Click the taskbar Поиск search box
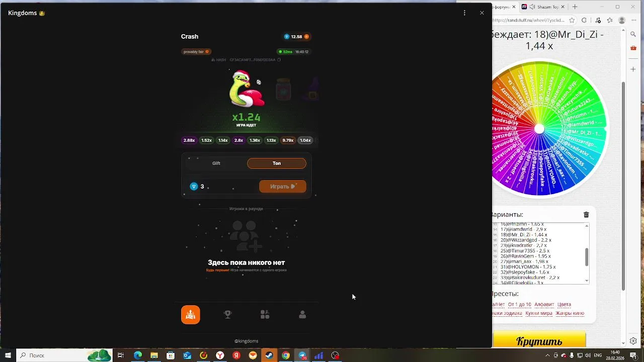The width and height of the screenshot is (644, 362). click(64, 355)
